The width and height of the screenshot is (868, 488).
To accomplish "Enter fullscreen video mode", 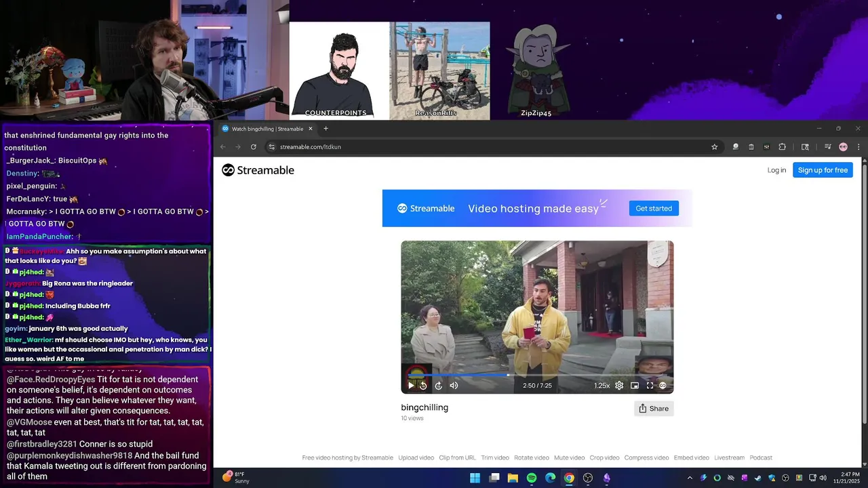I will (650, 385).
